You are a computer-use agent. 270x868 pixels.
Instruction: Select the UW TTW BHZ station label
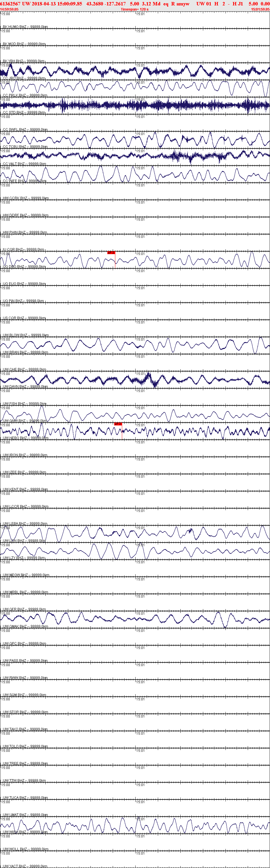24,781
